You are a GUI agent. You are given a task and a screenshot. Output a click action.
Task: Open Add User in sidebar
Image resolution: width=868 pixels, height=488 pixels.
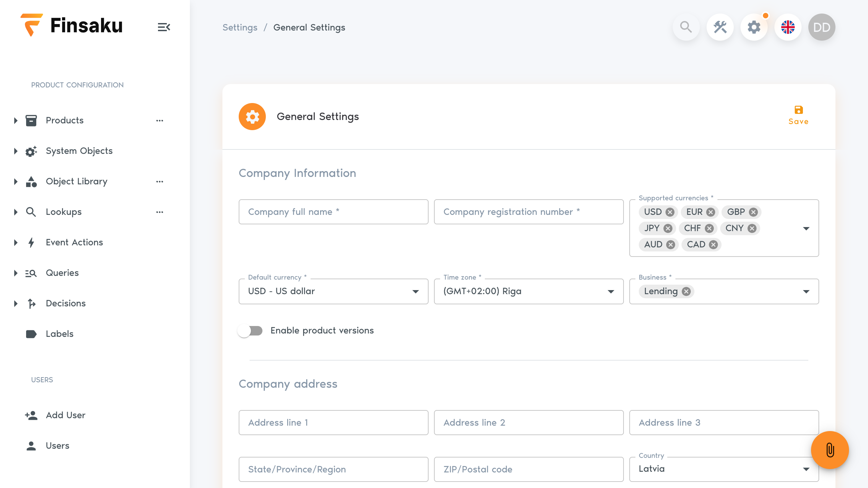(x=65, y=415)
